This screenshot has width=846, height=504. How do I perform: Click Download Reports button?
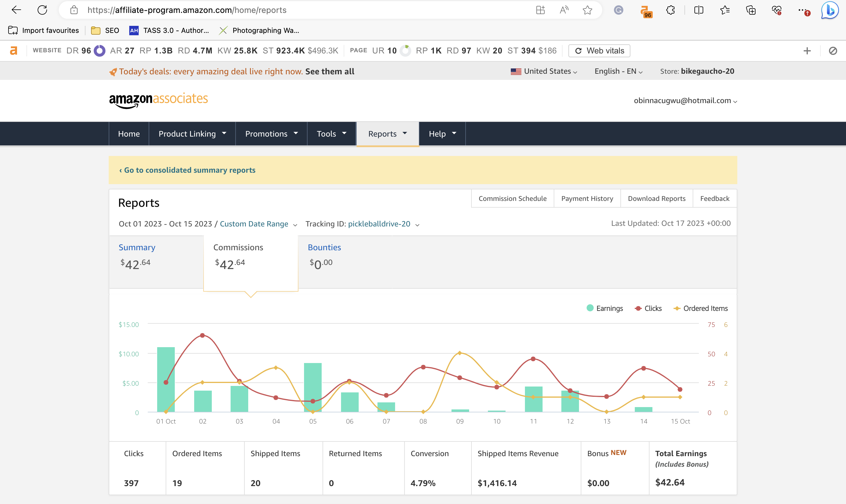pyautogui.click(x=657, y=198)
